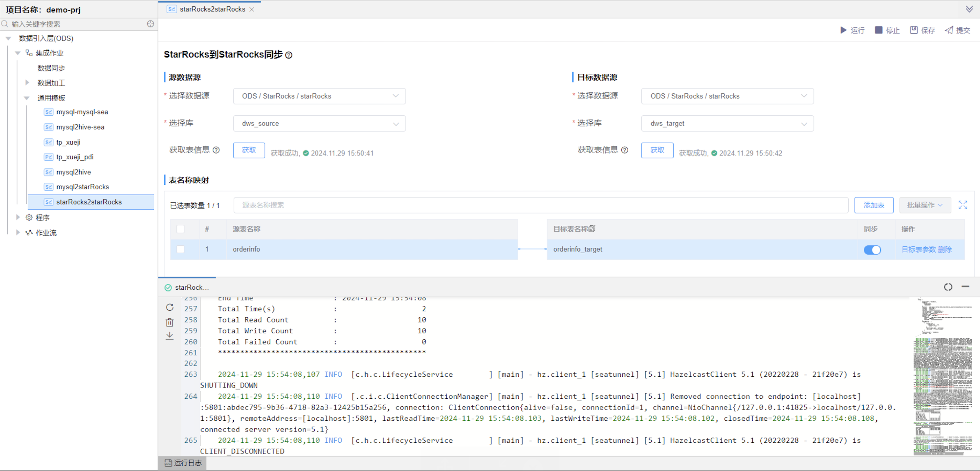Click the source table name search field
This screenshot has width=980, height=471.
[540, 205]
